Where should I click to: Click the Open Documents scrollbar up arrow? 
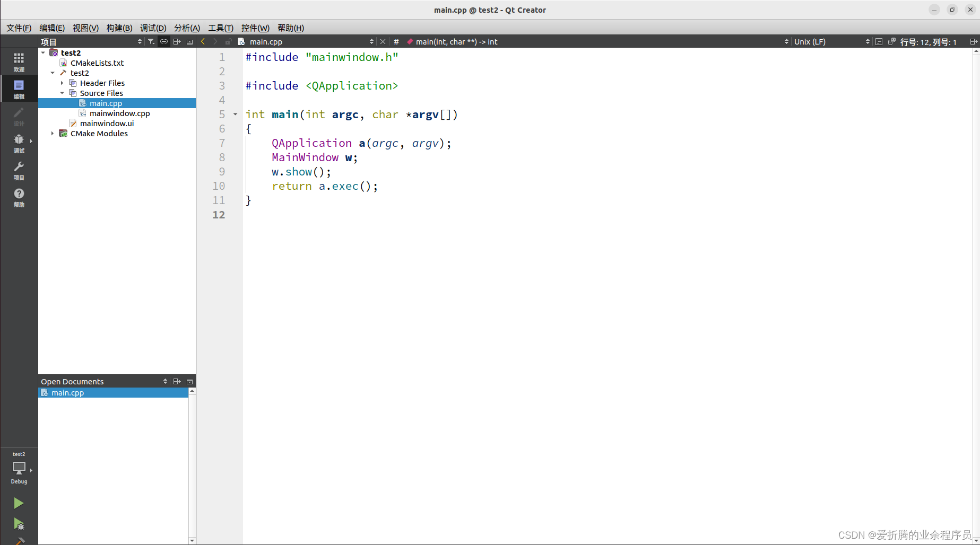(192, 391)
